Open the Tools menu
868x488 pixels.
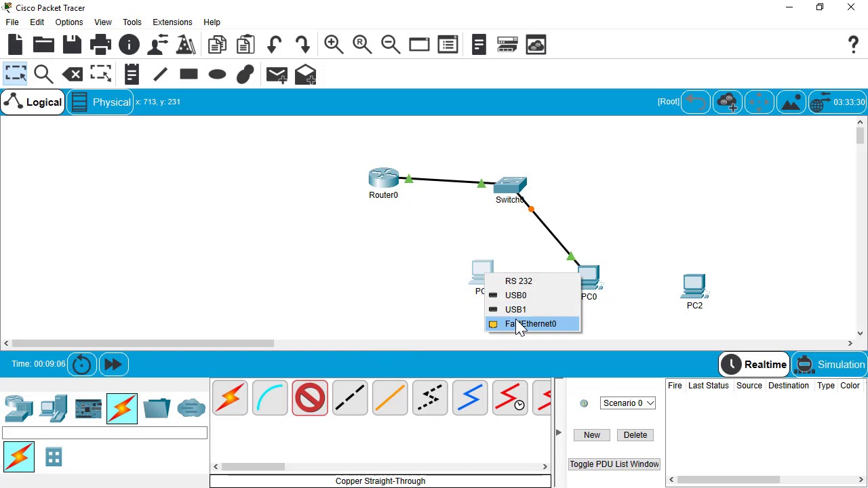click(x=132, y=22)
